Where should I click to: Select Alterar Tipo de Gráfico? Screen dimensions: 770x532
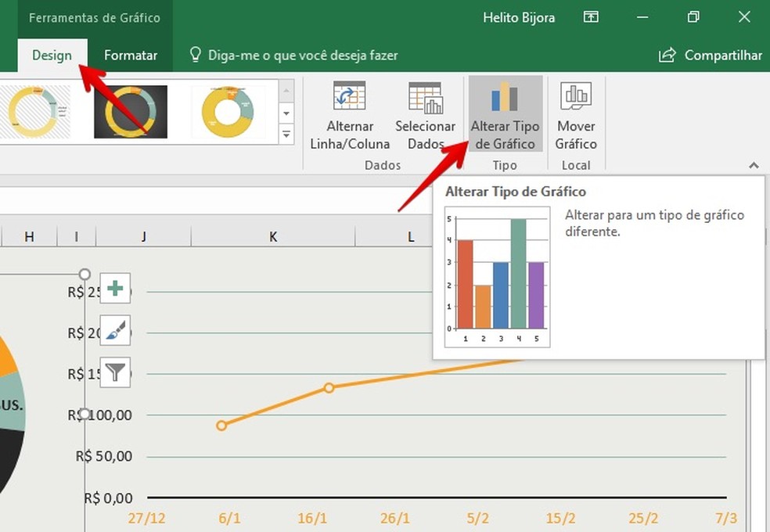pyautogui.click(x=505, y=113)
